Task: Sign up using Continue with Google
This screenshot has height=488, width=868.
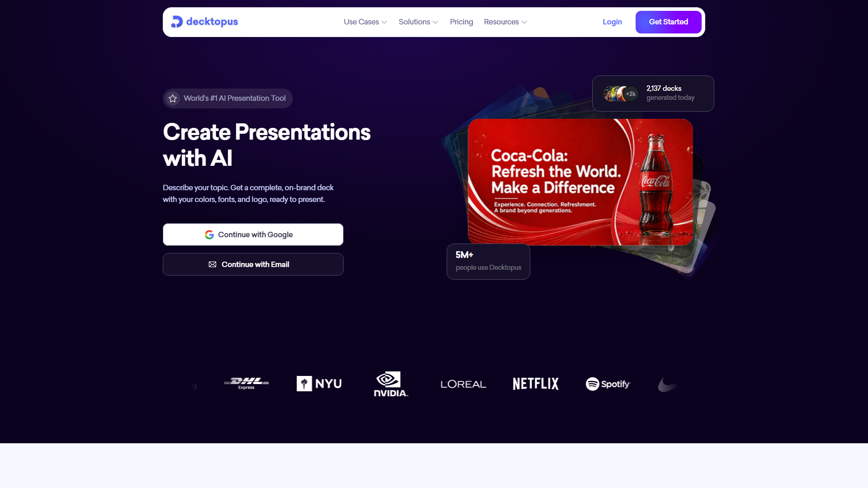Action: (x=253, y=235)
